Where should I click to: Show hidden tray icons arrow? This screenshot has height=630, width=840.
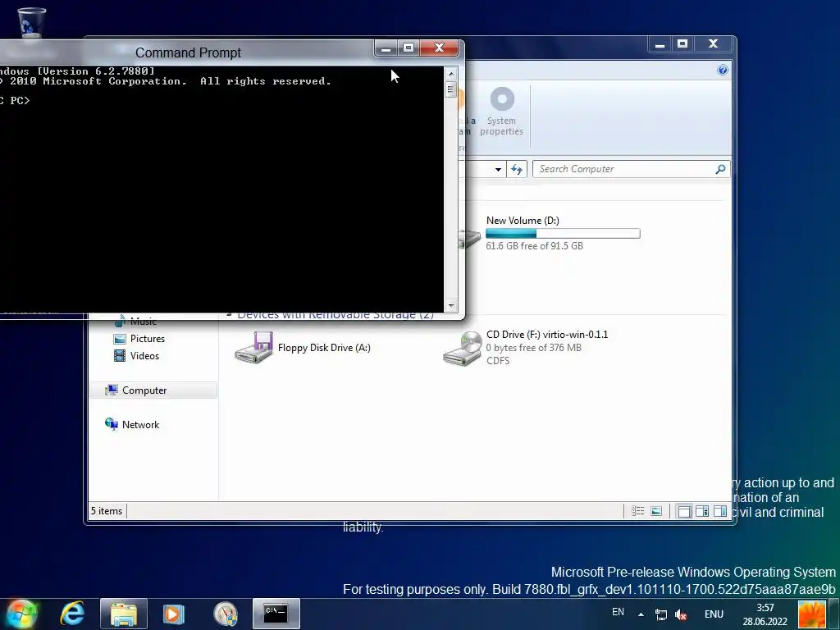(x=641, y=614)
